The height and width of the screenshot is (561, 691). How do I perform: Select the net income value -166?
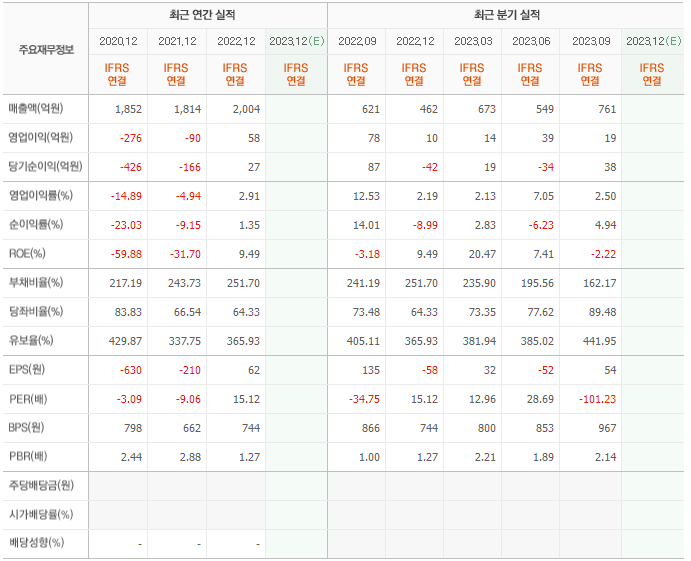[189, 167]
